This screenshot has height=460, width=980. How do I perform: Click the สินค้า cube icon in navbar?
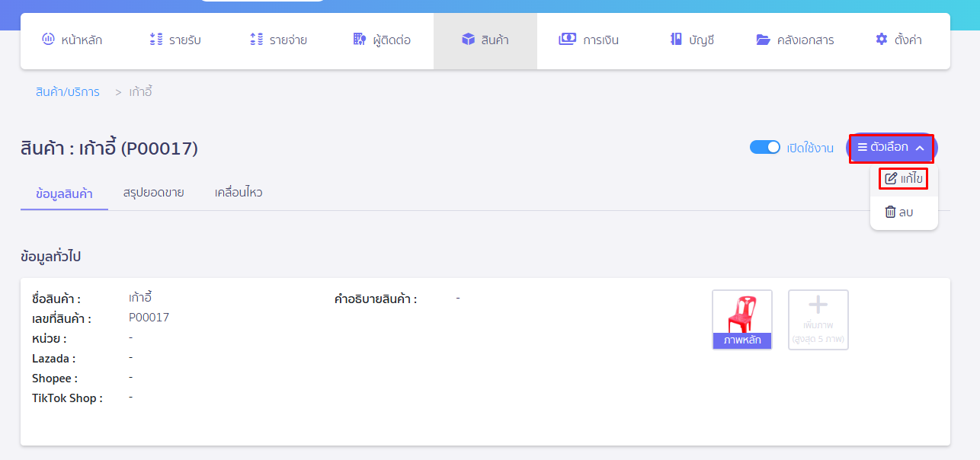coord(468,40)
